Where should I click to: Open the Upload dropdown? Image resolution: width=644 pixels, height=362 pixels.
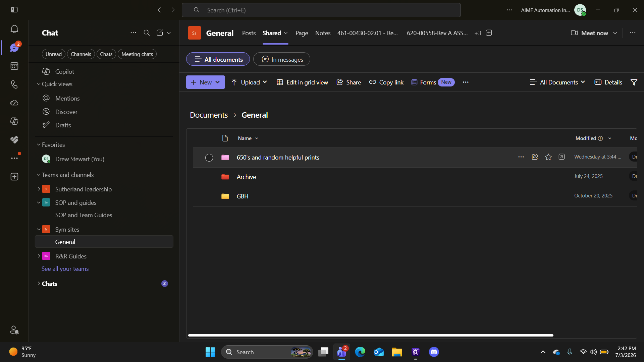pos(249,82)
